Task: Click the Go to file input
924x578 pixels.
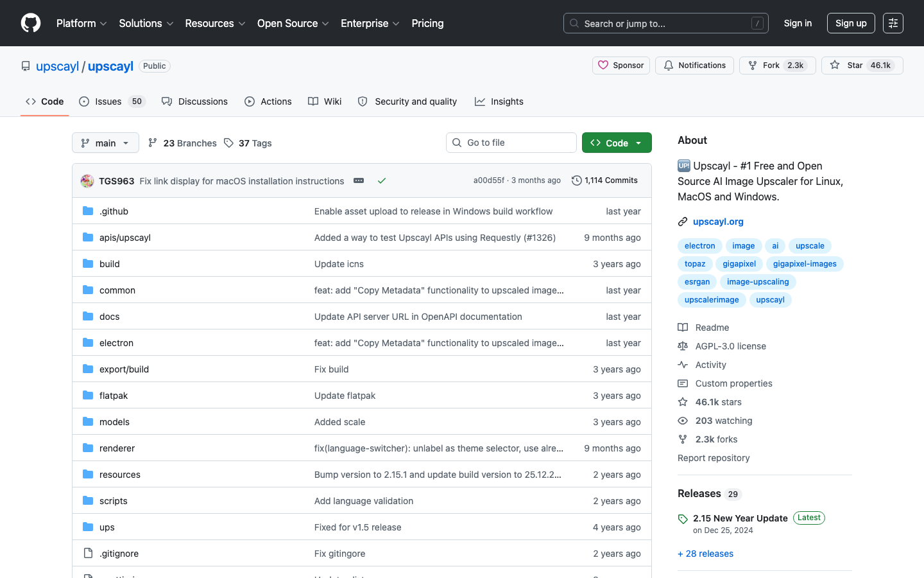Action: [511, 143]
